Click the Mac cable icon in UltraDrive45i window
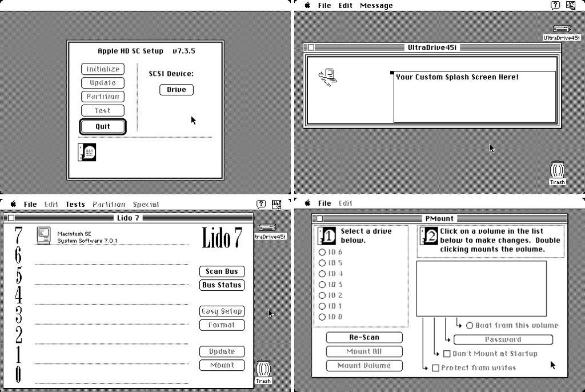 328,77
